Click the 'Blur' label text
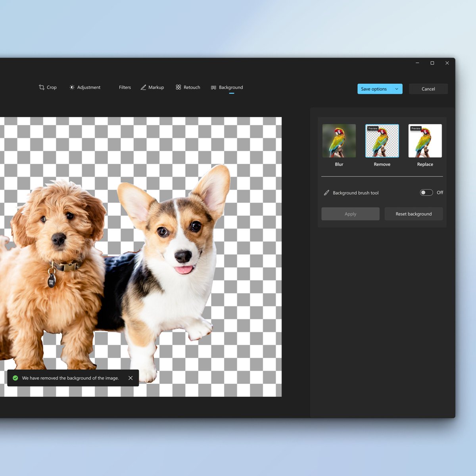 [339, 164]
